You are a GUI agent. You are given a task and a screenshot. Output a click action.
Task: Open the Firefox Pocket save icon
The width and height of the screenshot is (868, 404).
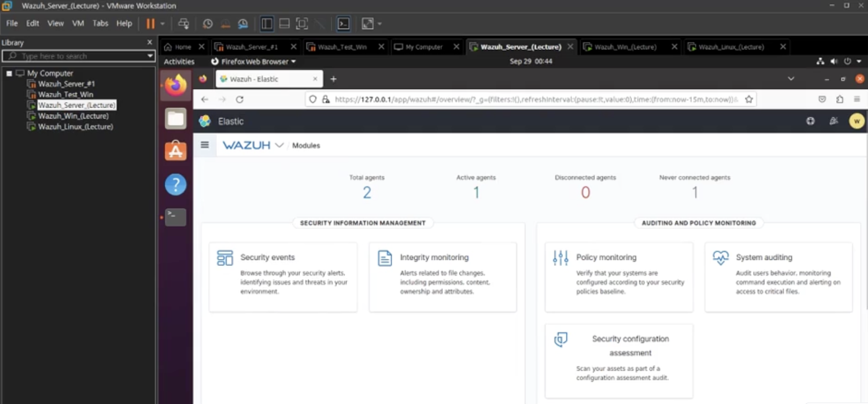pyautogui.click(x=822, y=99)
